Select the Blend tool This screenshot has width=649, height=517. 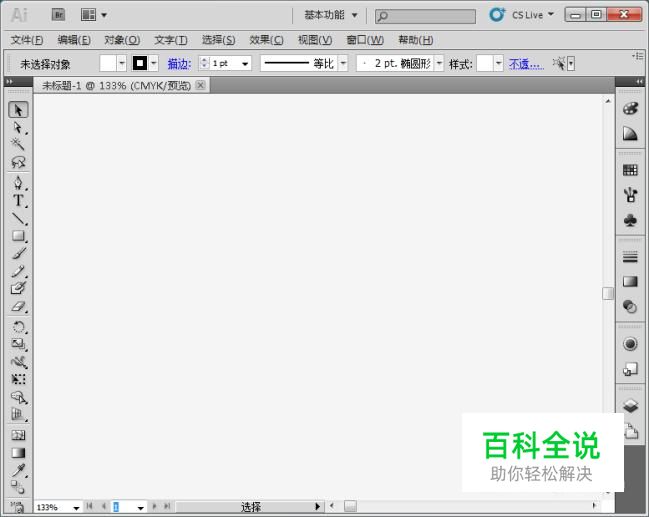point(18,487)
